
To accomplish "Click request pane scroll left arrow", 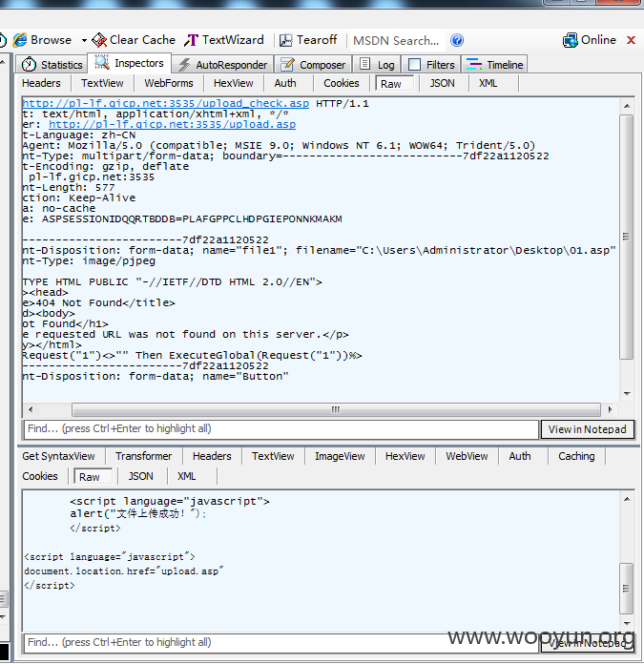I will click(x=31, y=409).
